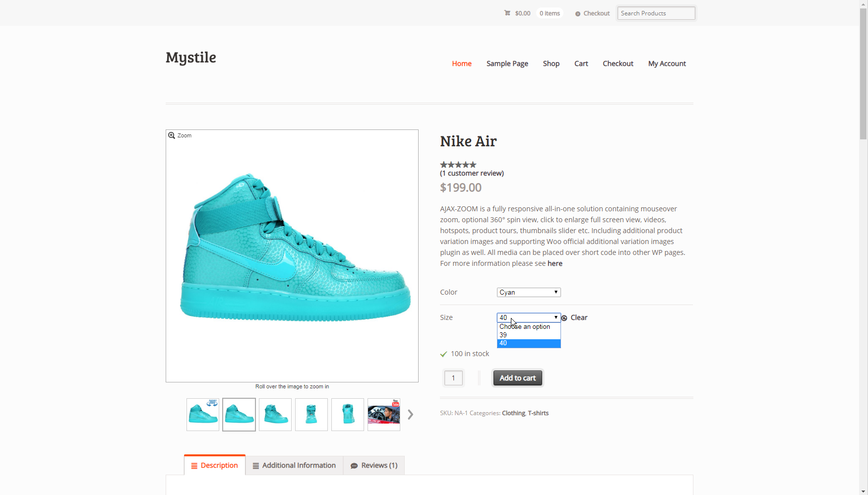Click the shopping cart icon in top bar

[507, 13]
